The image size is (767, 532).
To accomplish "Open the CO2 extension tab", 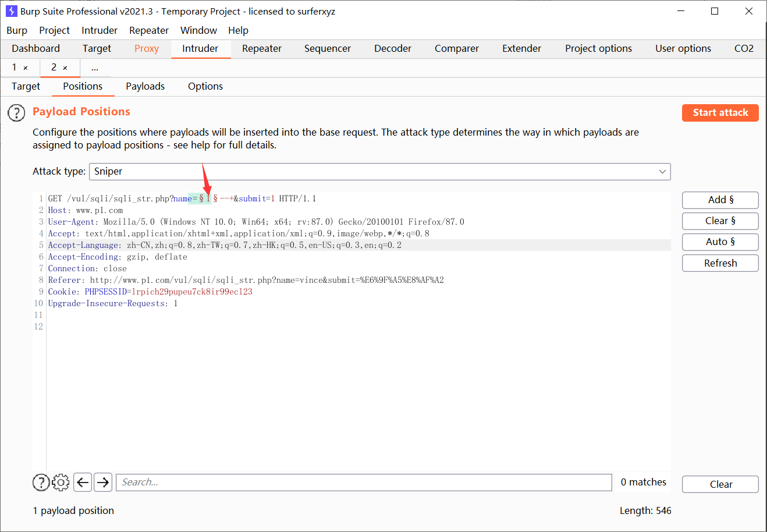I will tap(744, 48).
